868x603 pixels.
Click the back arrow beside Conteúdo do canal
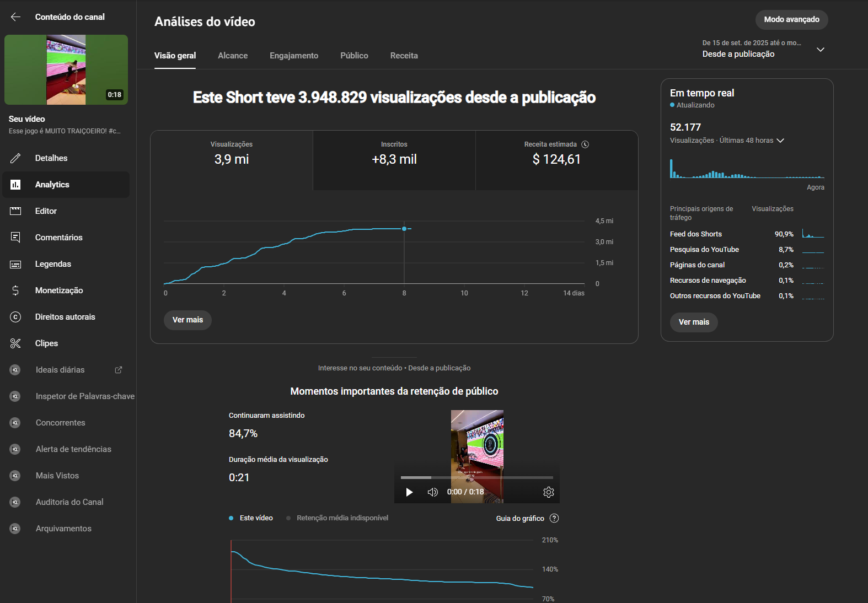tap(15, 17)
